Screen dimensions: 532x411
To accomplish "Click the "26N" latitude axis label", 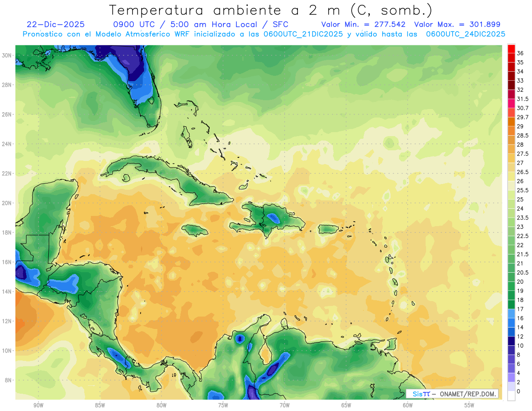I will coord(7,114).
